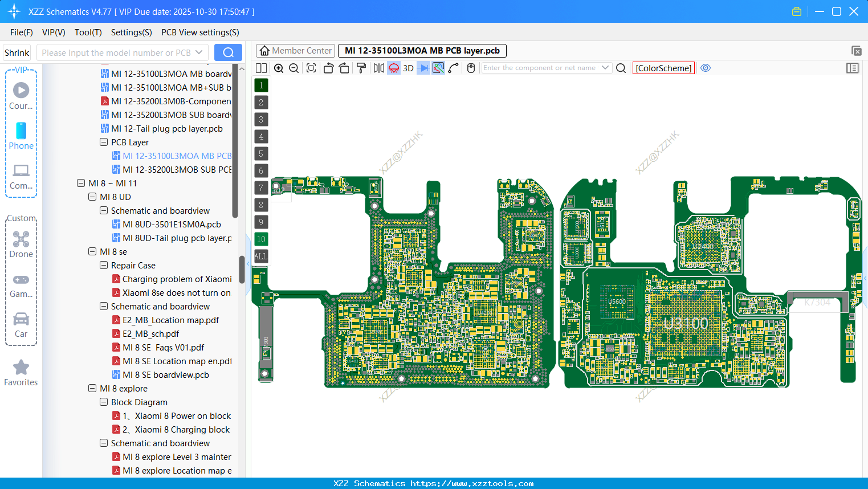Viewport: 868px width, 489px height.
Task: Click the Shrink sidebar button
Action: [x=17, y=52]
